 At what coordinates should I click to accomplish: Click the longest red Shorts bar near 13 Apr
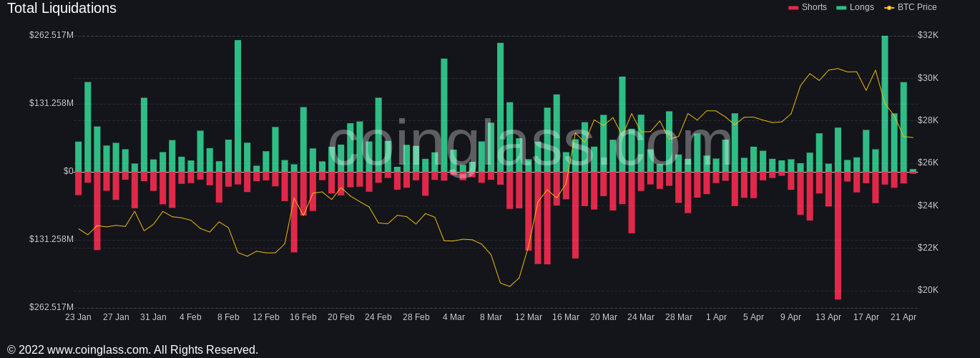(838, 236)
